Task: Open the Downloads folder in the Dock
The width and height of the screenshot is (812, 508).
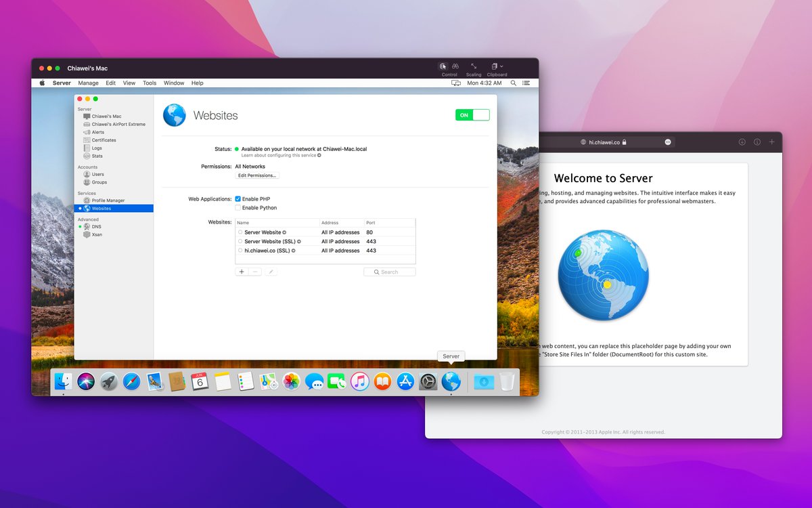Action: tap(484, 381)
